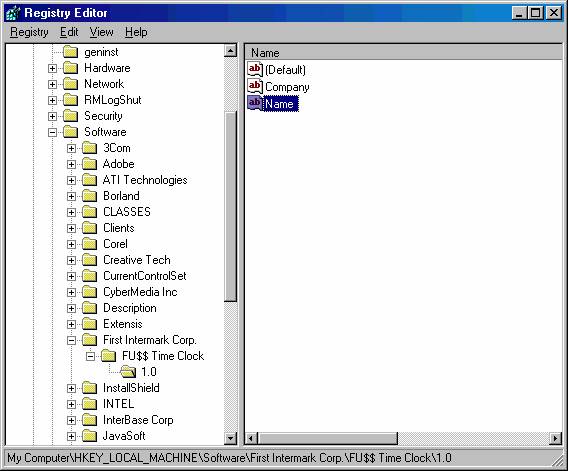Select the (Default) string value icon
Screen dimensions: 568x471
coord(255,69)
